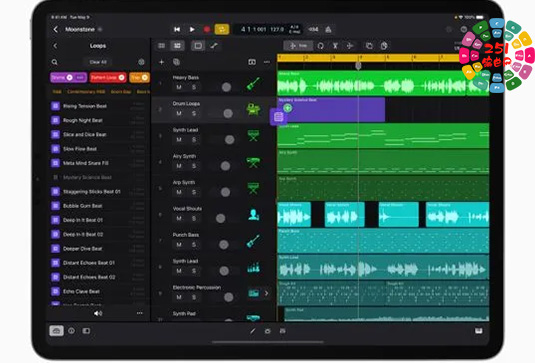Expand Electronic Percussion track chevron
This screenshot has width=535, height=363.
(266, 293)
